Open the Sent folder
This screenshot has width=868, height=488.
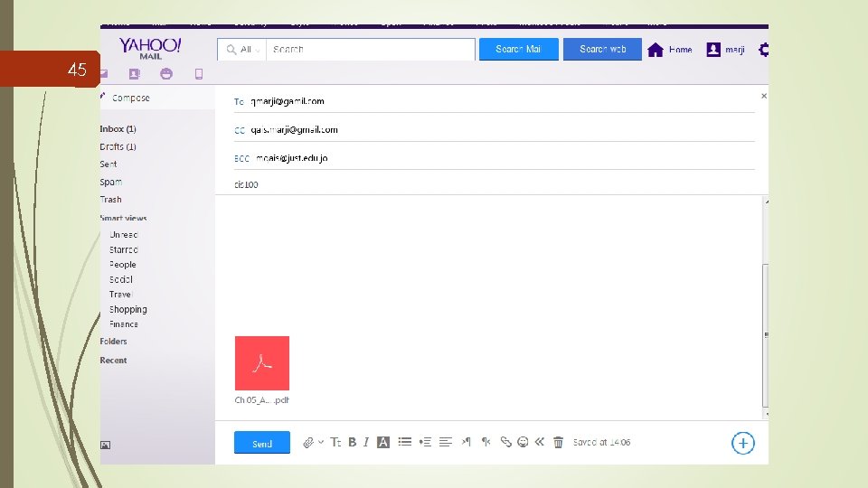coord(108,164)
